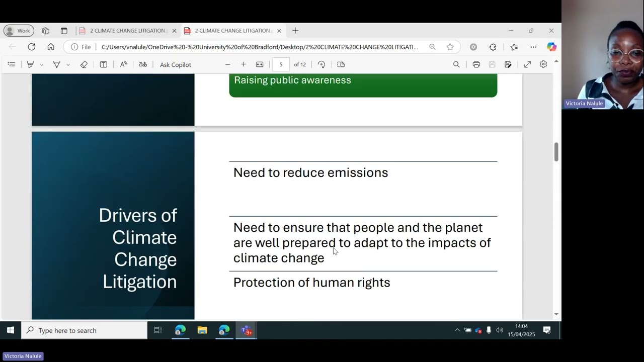Image resolution: width=644 pixels, height=362 pixels.
Task: Start Read aloud for the PDF
Action: click(123, 64)
